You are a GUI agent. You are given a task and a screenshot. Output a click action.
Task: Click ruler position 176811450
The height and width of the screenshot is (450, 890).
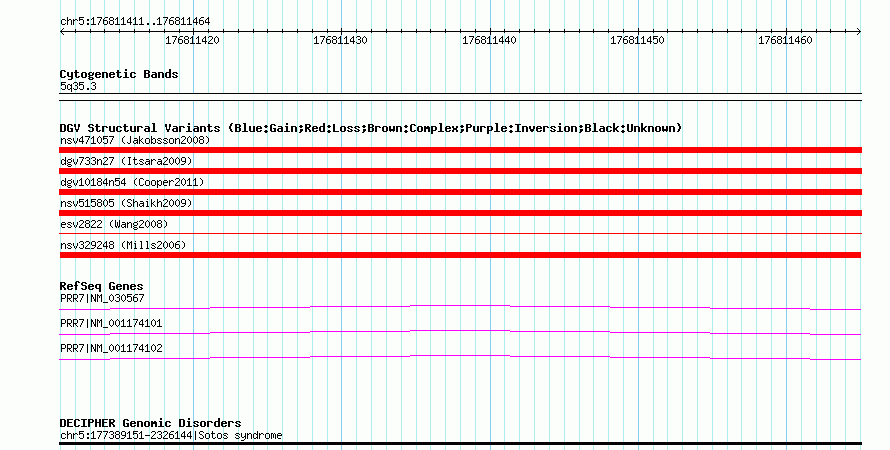[637, 40]
